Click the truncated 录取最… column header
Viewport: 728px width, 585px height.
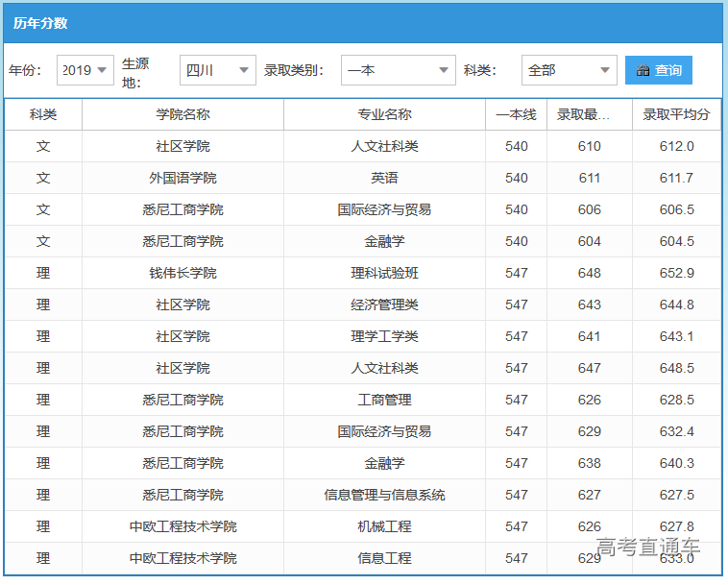point(589,114)
